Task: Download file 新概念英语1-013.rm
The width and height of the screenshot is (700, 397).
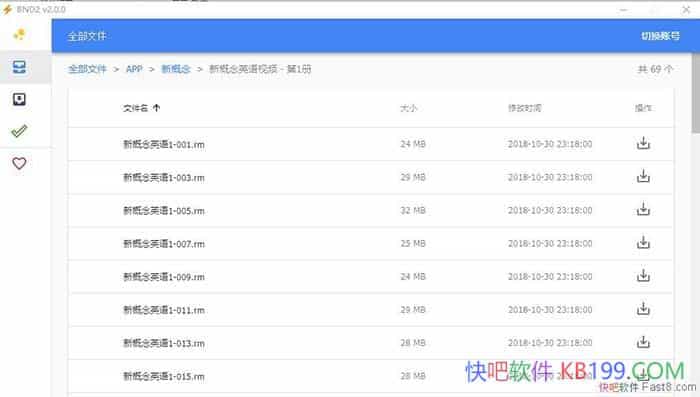Action: [643, 342]
